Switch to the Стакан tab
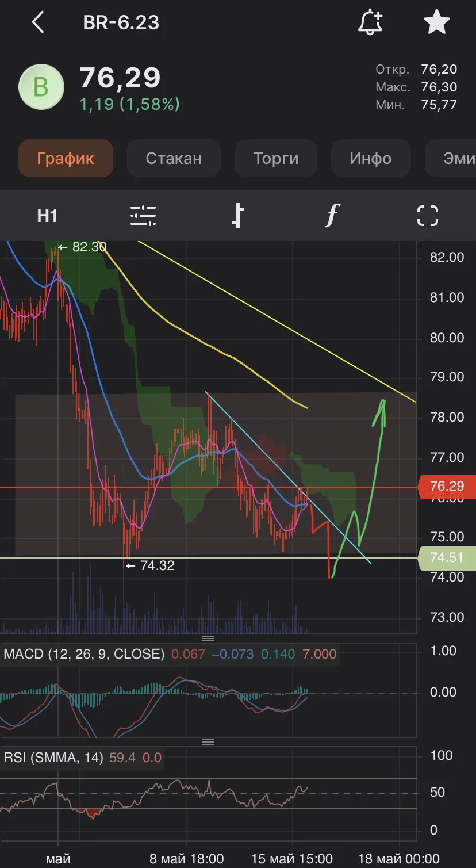Screen dimensions: 476x868 174,158
